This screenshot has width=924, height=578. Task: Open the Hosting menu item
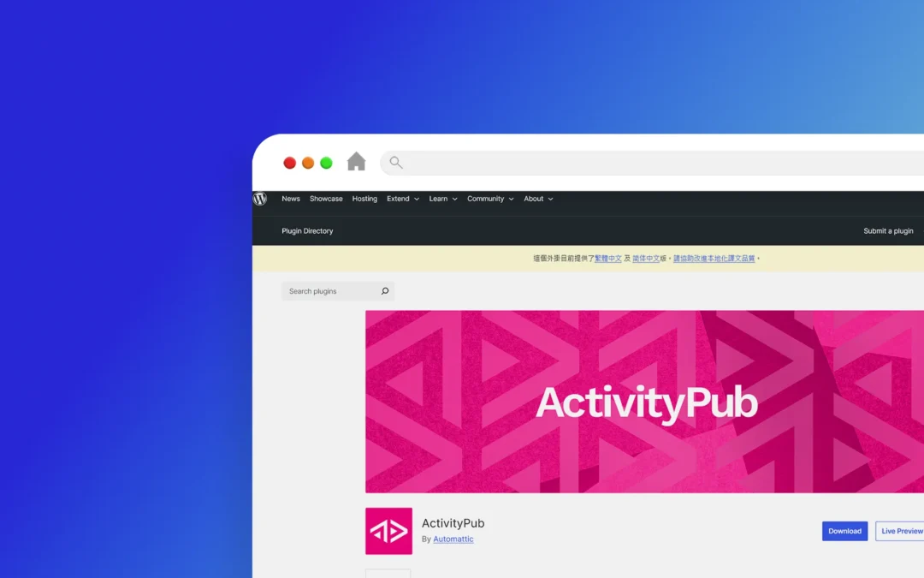pyautogui.click(x=364, y=199)
